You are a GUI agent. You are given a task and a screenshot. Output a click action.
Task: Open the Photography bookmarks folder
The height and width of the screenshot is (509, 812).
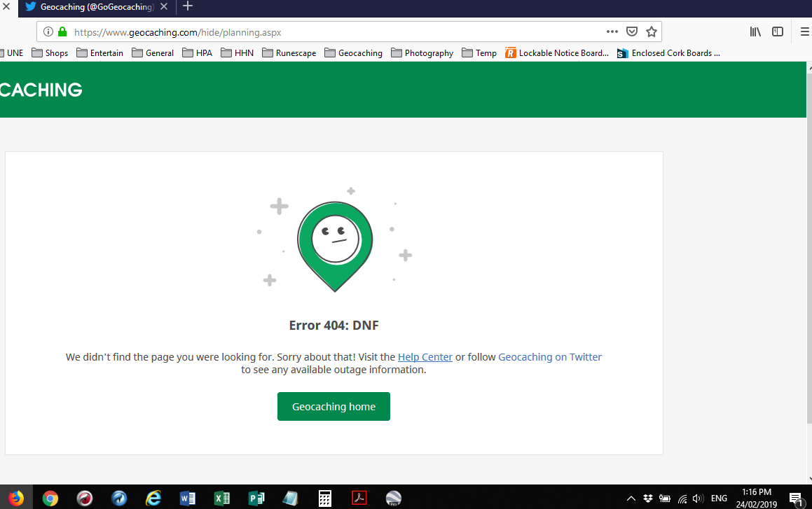422,53
